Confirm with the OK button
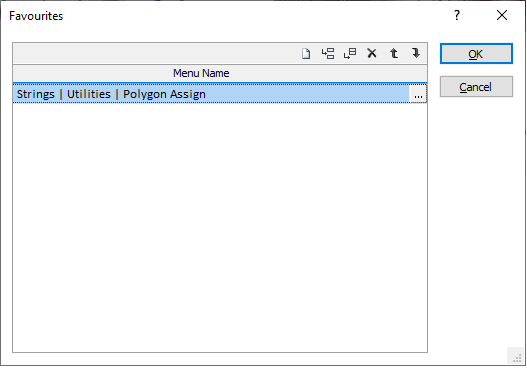The image size is (527, 368). point(476,54)
